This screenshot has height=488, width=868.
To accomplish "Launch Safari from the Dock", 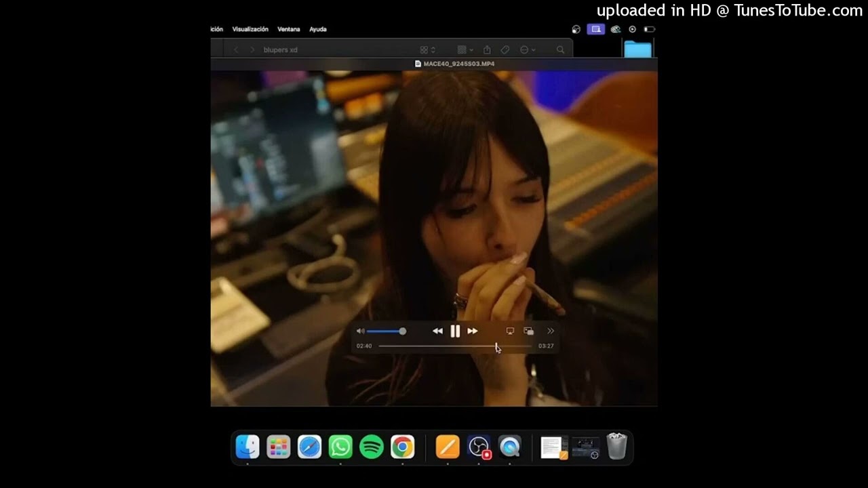I will (310, 447).
